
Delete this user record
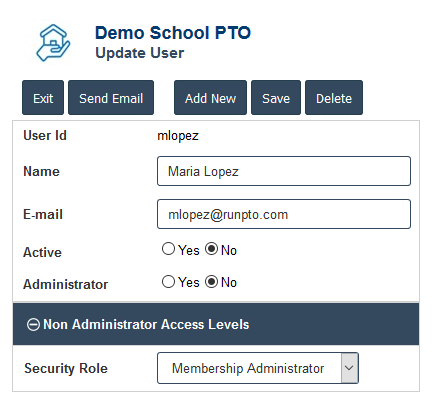(x=334, y=98)
